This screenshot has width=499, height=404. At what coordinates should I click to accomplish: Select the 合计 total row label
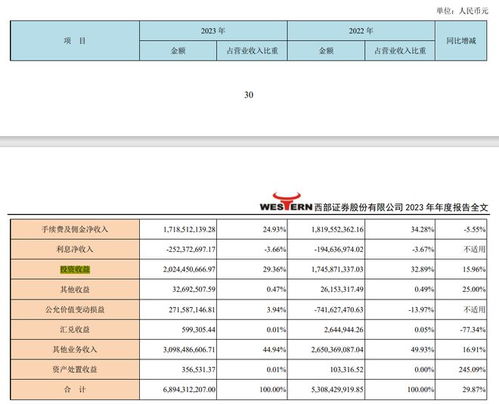[75, 389]
